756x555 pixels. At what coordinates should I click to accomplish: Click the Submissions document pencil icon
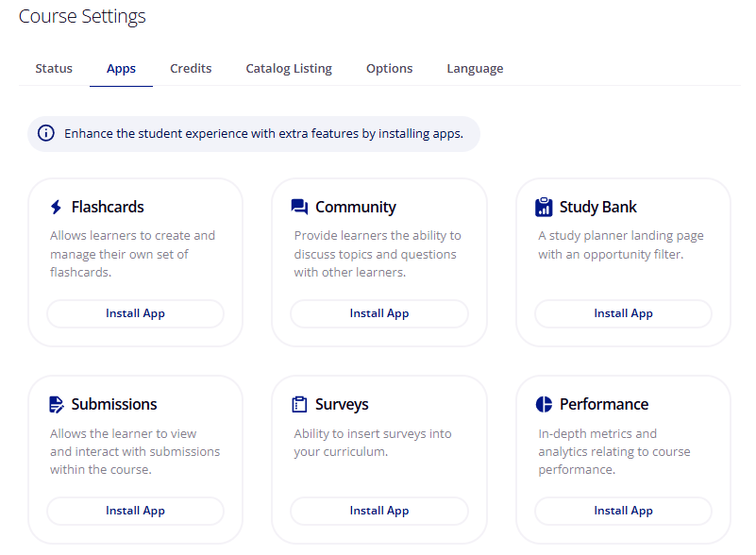pos(56,405)
